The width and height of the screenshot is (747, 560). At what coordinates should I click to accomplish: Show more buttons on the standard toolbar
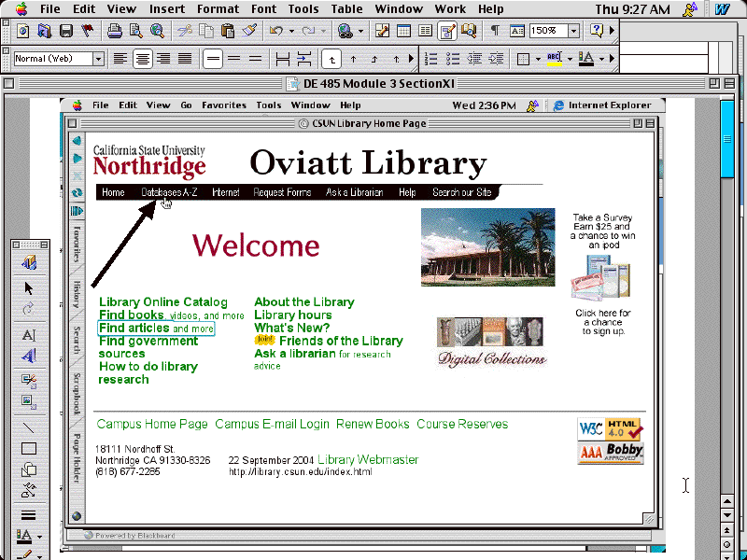click(613, 31)
